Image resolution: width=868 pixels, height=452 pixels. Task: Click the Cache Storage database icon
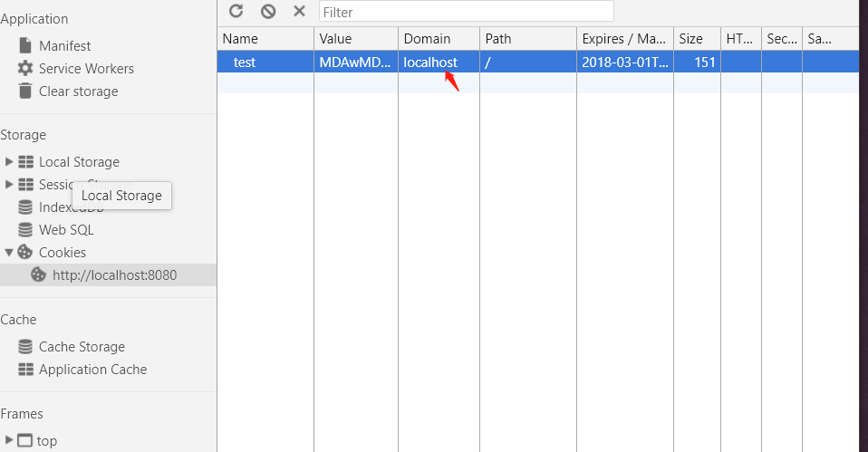tap(25, 347)
